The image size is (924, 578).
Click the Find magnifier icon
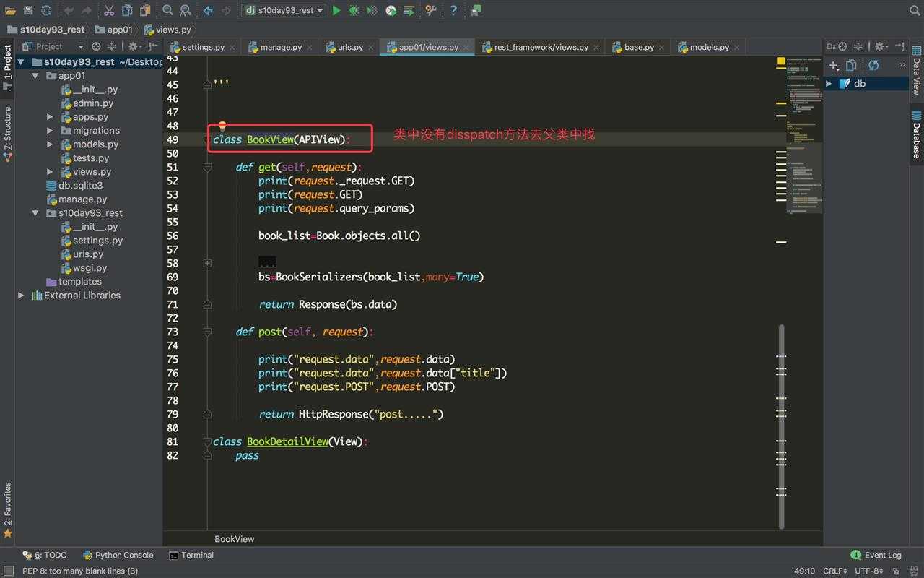coord(167,10)
